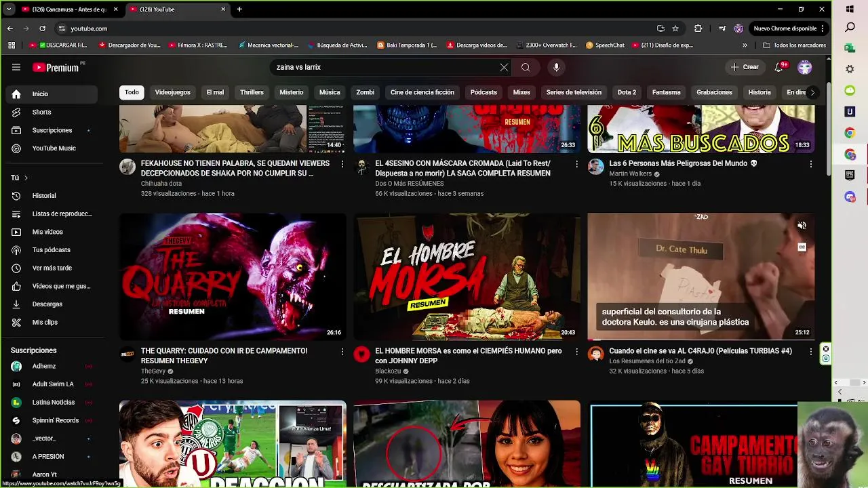Show more filter chips with right arrow
This screenshot has width=868, height=488.
click(x=812, y=92)
